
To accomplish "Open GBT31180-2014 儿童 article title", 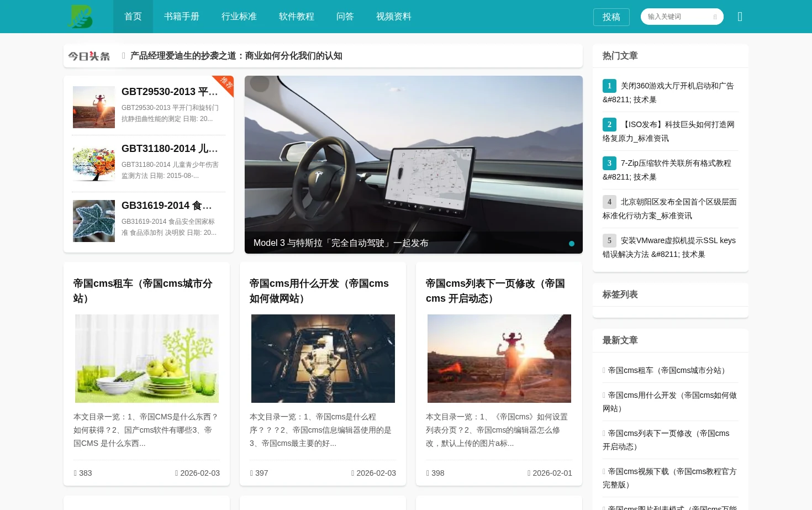I will (x=170, y=149).
